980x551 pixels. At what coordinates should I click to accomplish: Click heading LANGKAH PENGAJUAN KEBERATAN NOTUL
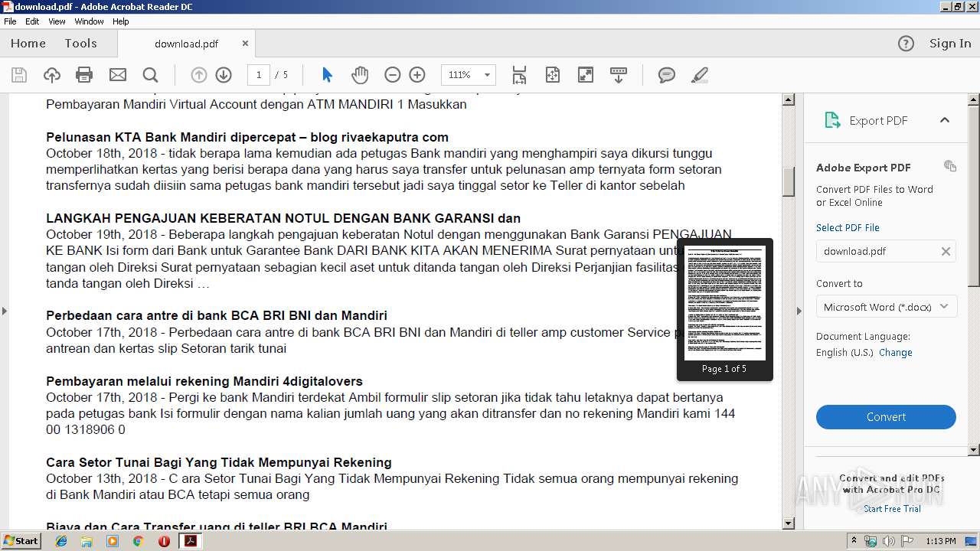283,218
